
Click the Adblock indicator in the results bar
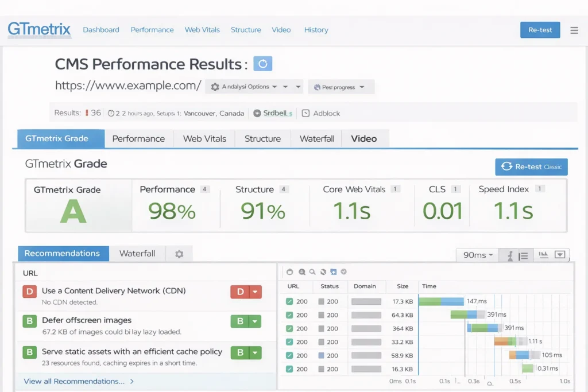pos(320,113)
